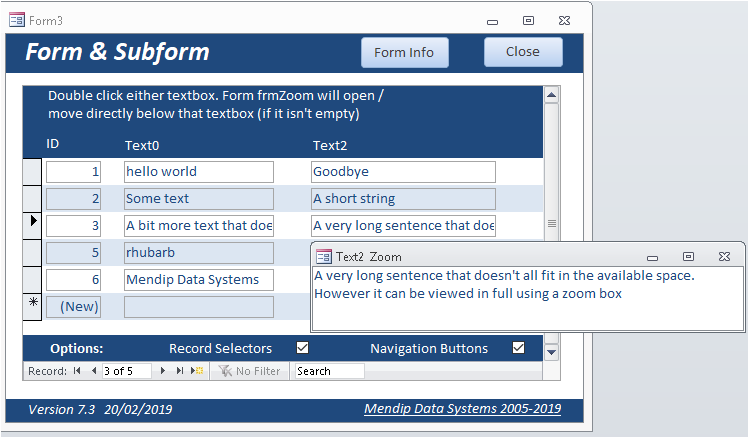
Task: Click the current record number box
Action: point(126,371)
